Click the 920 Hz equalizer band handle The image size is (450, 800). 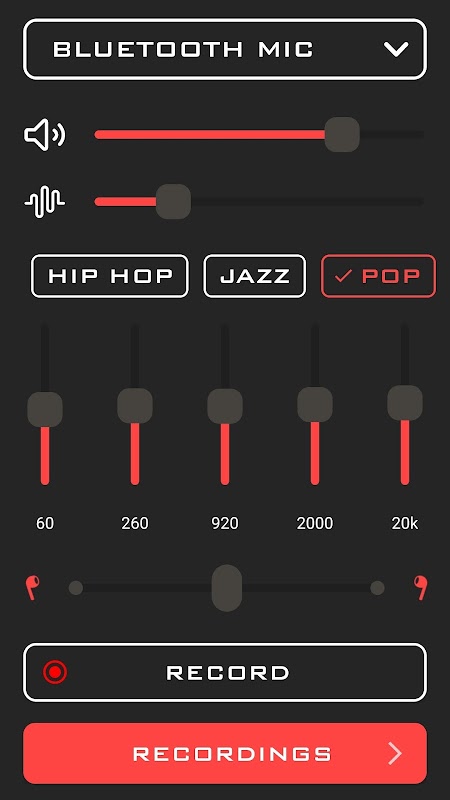tap(225, 406)
